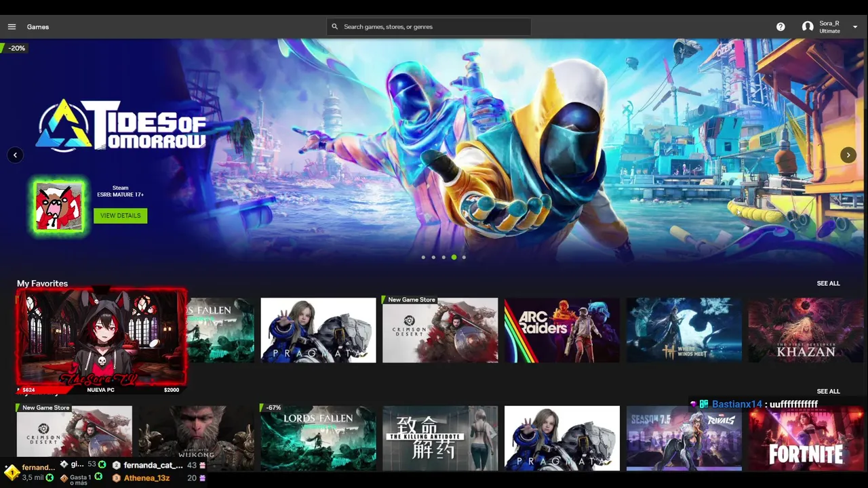Click fernanda_cat_ in the bottom ticker
The width and height of the screenshot is (868, 488).
tap(153, 466)
